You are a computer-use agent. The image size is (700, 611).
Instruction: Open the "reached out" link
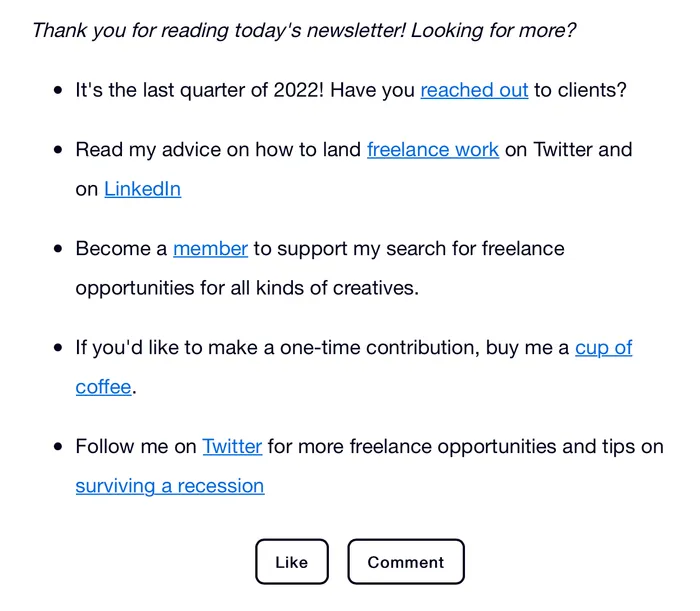pos(474,90)
